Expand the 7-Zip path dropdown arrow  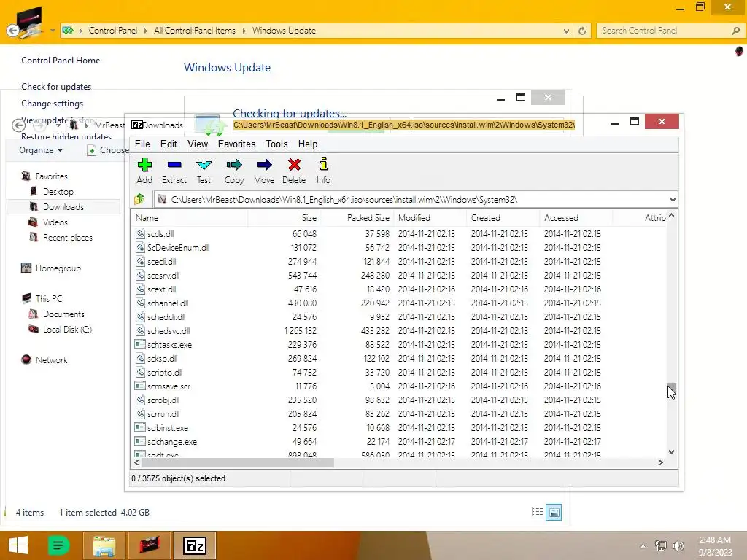672,200
